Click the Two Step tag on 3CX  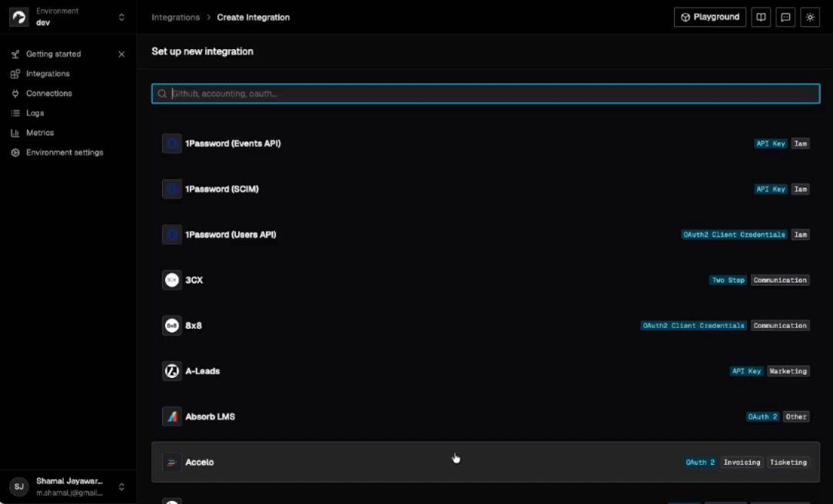point(728,280)
